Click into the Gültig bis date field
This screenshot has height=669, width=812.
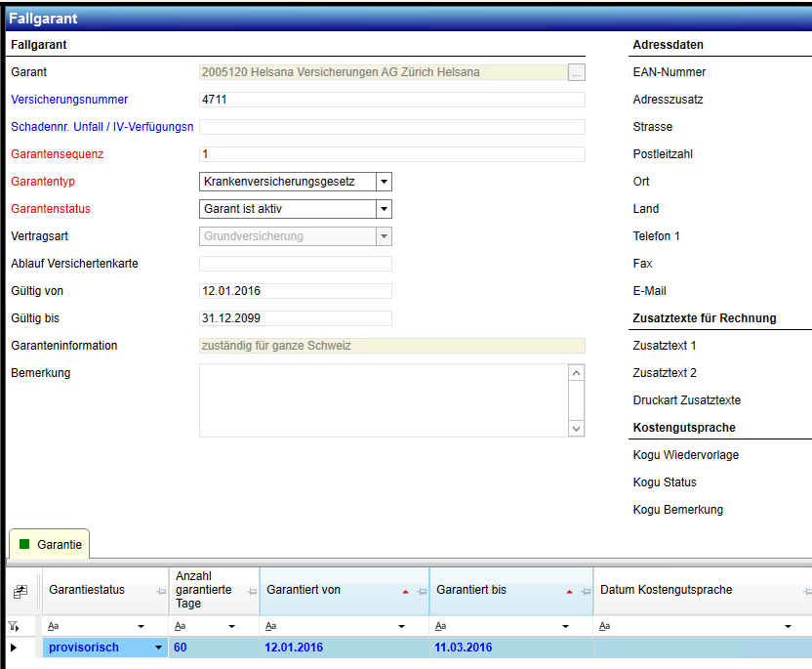(x=295, y=318)
